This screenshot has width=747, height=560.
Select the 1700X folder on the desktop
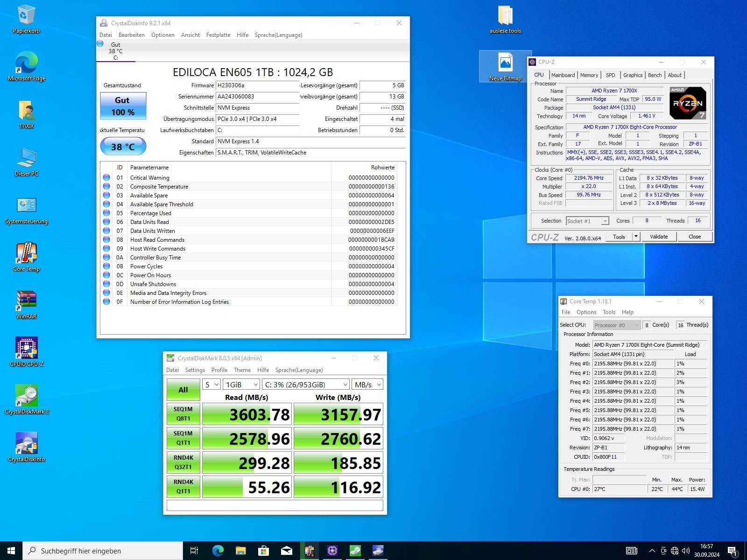tap(26, 115)
